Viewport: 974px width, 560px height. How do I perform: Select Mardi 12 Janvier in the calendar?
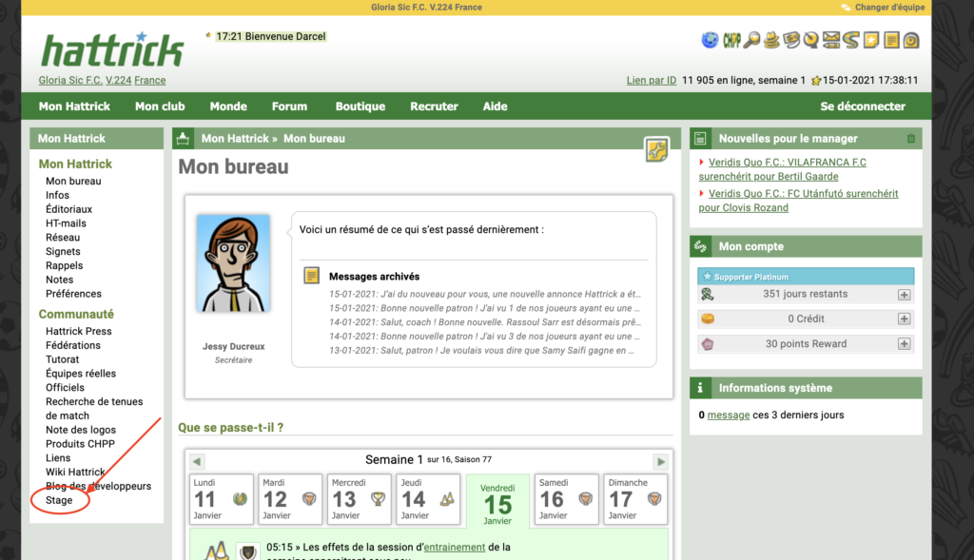click(289, 500)
